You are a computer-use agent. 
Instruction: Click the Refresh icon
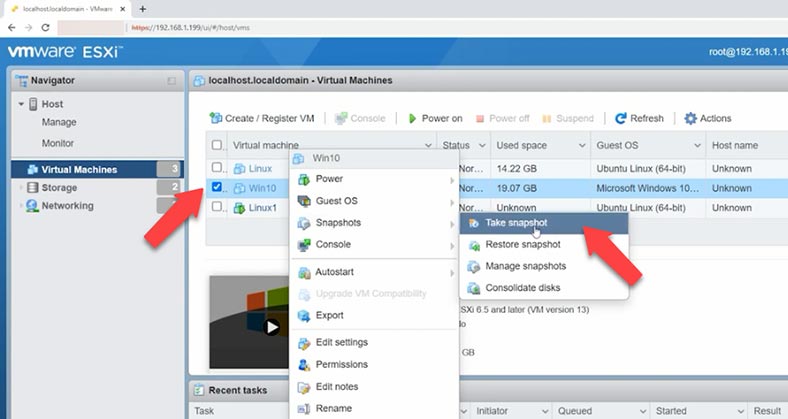(621, 118)
